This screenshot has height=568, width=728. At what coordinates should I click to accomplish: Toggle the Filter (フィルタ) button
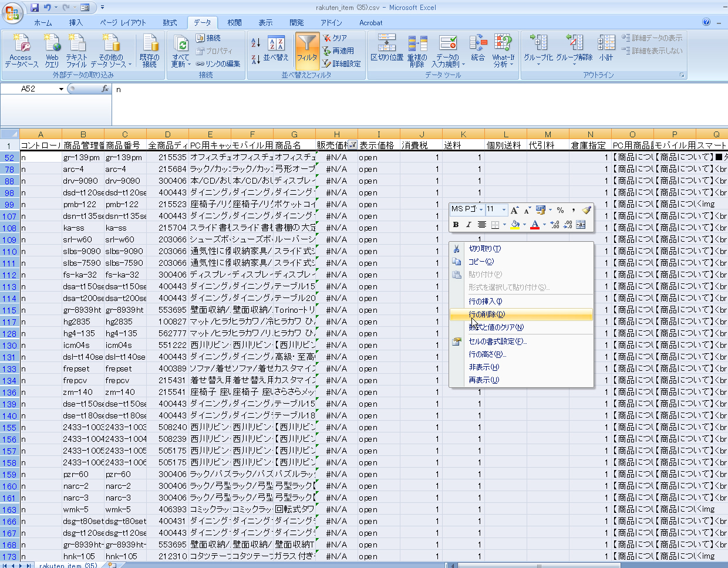point(306,50)
